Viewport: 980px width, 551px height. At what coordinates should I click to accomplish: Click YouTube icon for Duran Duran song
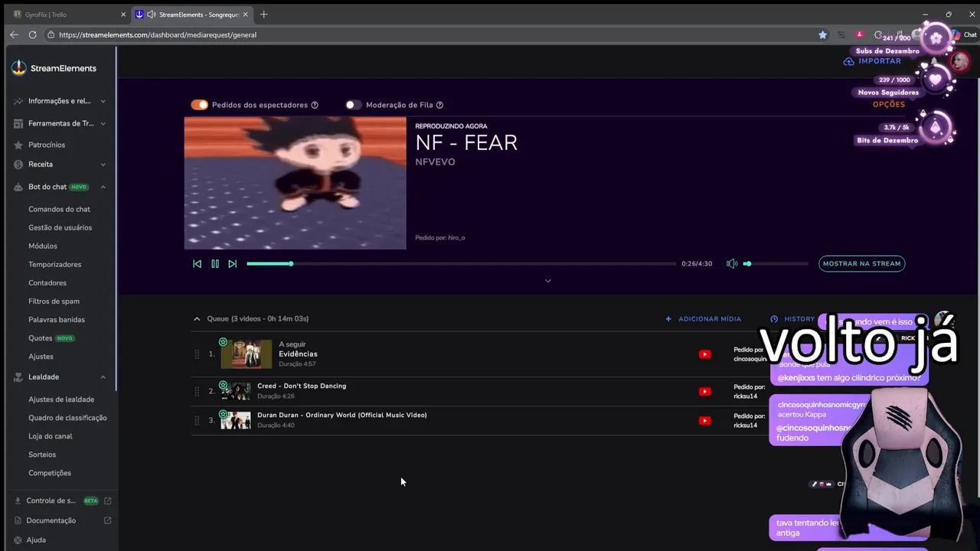[705, 420]
